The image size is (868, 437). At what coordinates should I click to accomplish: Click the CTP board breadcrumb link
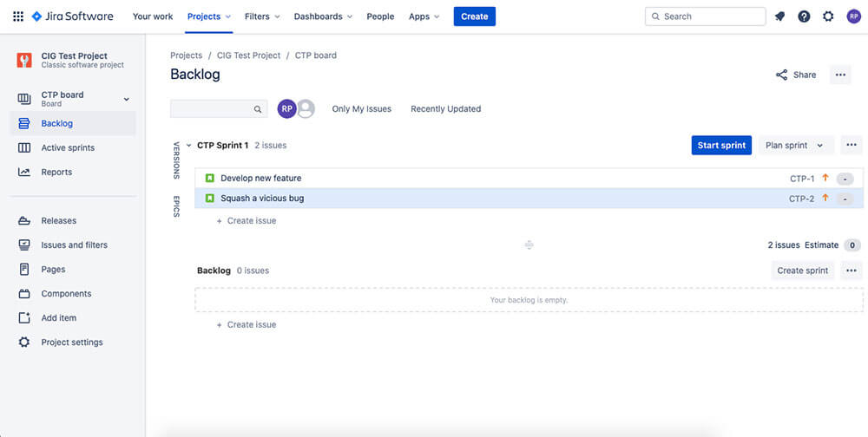[x=316, y=55]
